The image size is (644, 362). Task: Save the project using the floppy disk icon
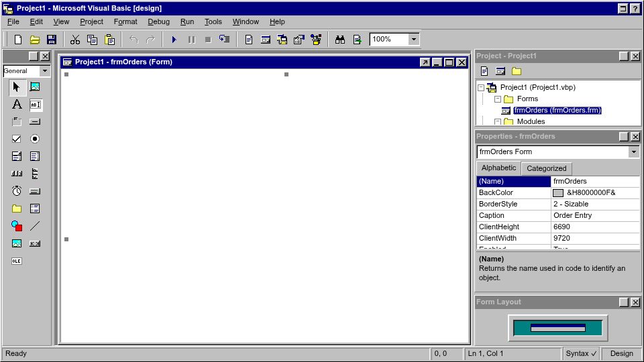pyautogui.click(x=52, y=40)
